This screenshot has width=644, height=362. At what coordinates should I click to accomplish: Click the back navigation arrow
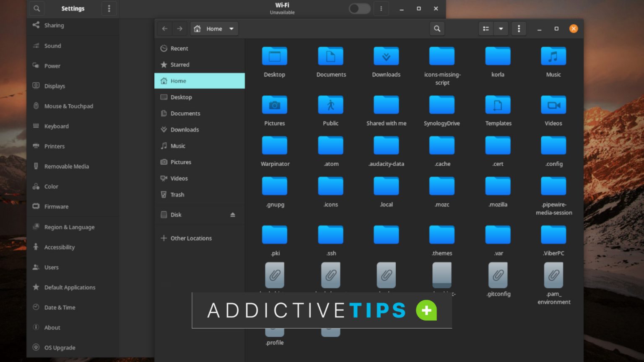164,28
